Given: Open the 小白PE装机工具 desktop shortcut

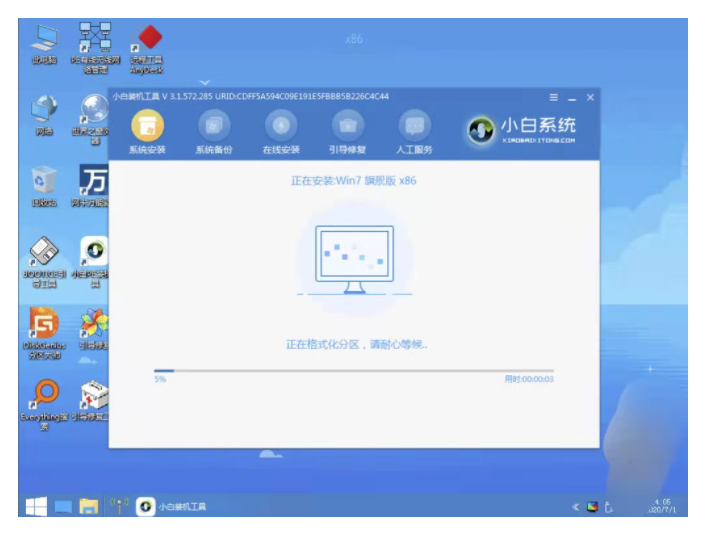Looking at the screenshot, I should tap(92, 263).
